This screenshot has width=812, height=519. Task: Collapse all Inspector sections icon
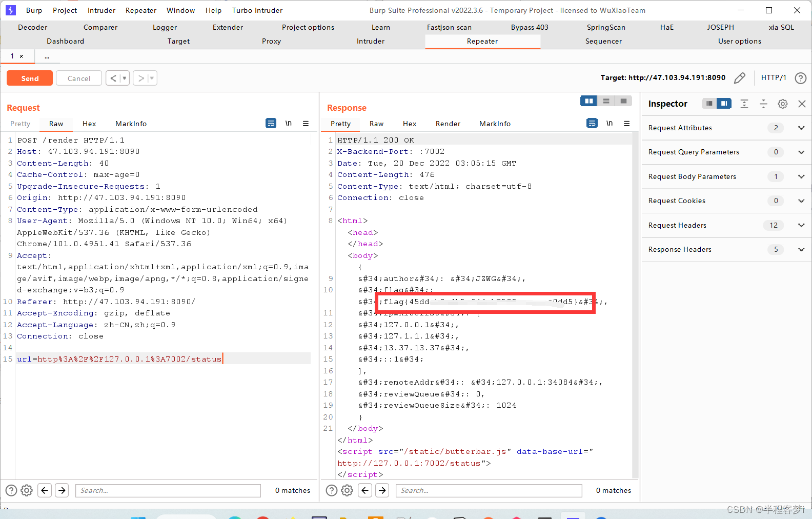point(763,104)
